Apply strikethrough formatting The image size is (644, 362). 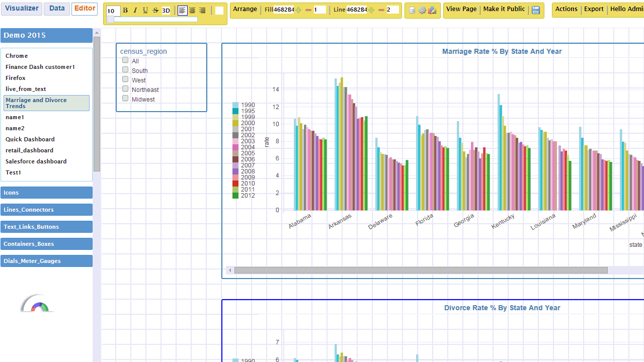pos(155,10)
